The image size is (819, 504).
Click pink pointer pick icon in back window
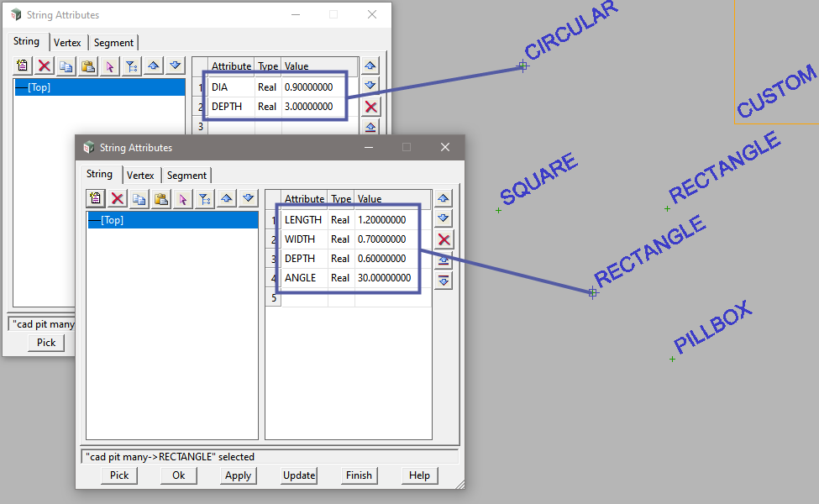[x=110, y=66]
